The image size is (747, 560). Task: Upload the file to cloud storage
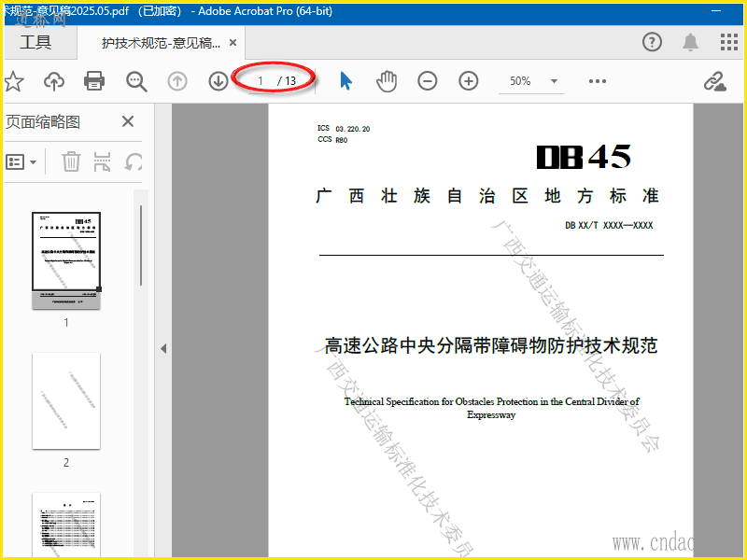pyautogui.click(x=54, y=81)
